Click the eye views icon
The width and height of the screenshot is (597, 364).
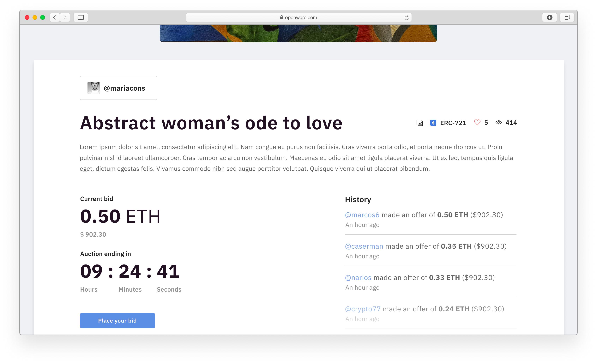[498, 123]
